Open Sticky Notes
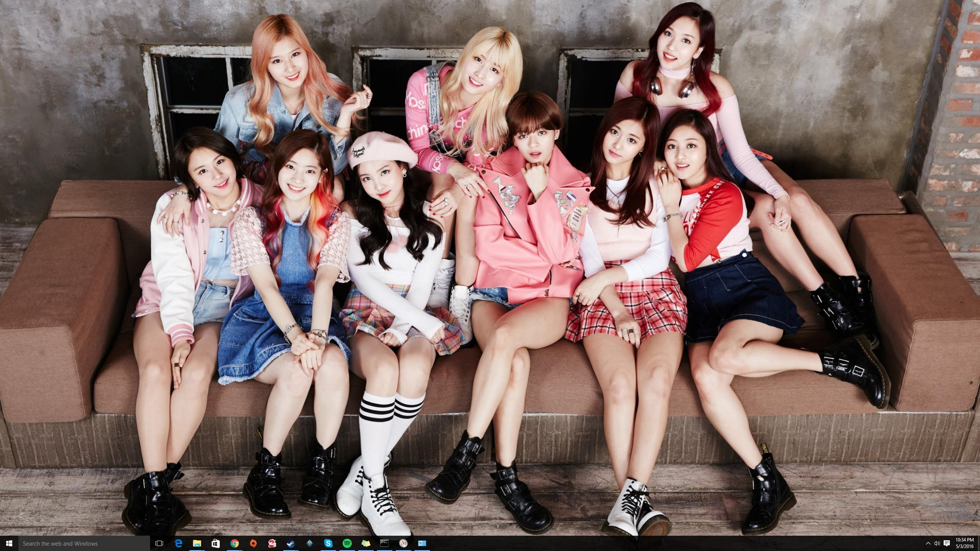 [366, 543]
